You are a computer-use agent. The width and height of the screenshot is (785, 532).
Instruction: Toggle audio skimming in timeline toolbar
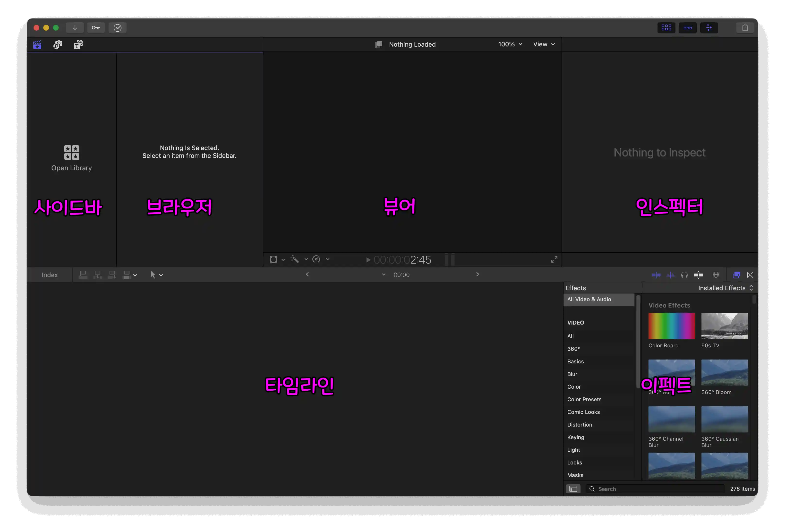coord(671,275)
